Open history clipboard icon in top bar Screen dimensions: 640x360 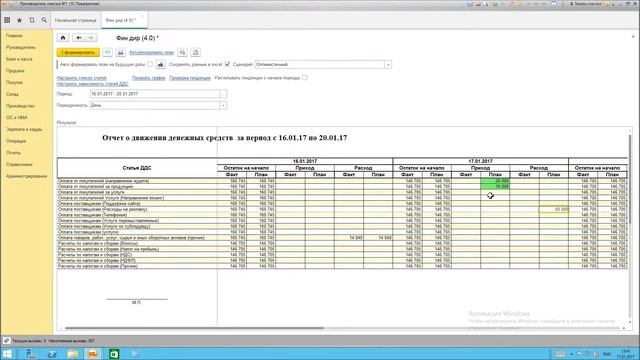(x=32, y=20)
